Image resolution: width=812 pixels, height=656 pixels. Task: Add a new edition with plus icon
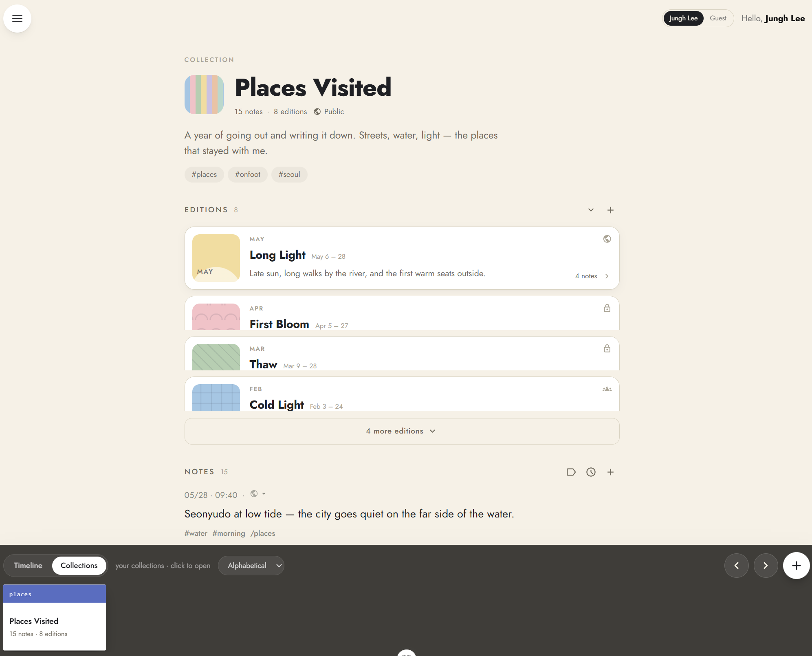[x=610, y=210]
